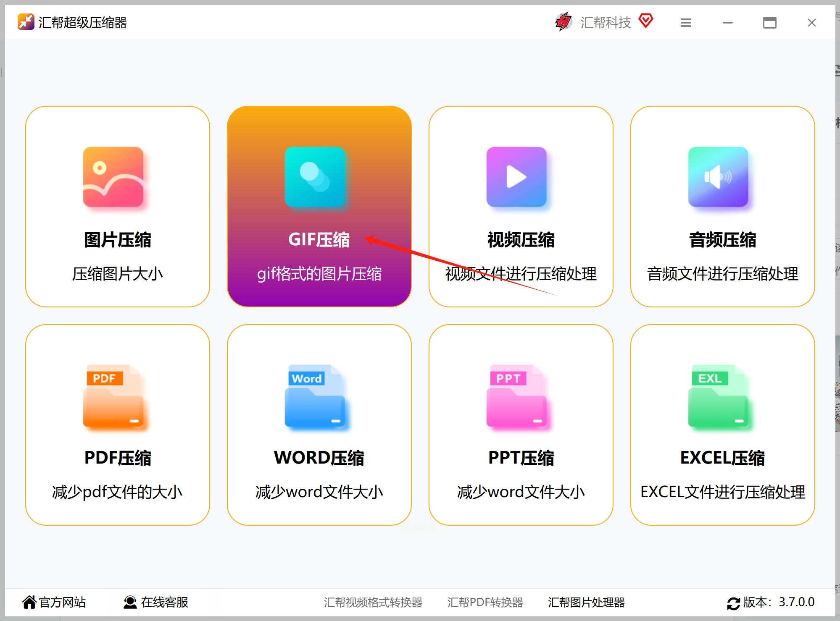The width and height of the screenshot is (840, 621).
Task: Click the app logo in title bar
Action: coord(26,22)
